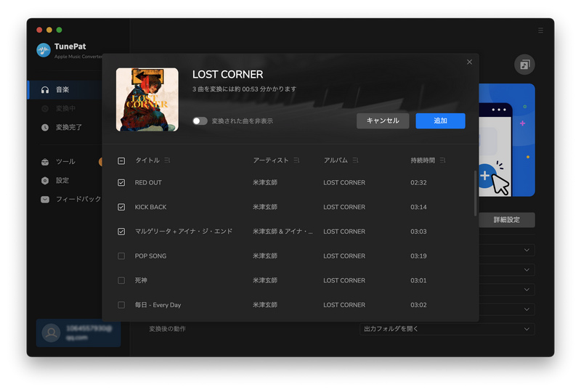Click the 死神 track title
Image resolution: width=581 pixels, height=392 pixels.
(x=141, y=280)
